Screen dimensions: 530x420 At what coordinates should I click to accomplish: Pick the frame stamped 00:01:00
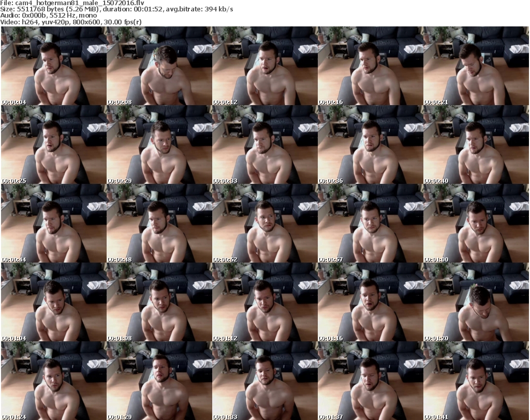476,223
